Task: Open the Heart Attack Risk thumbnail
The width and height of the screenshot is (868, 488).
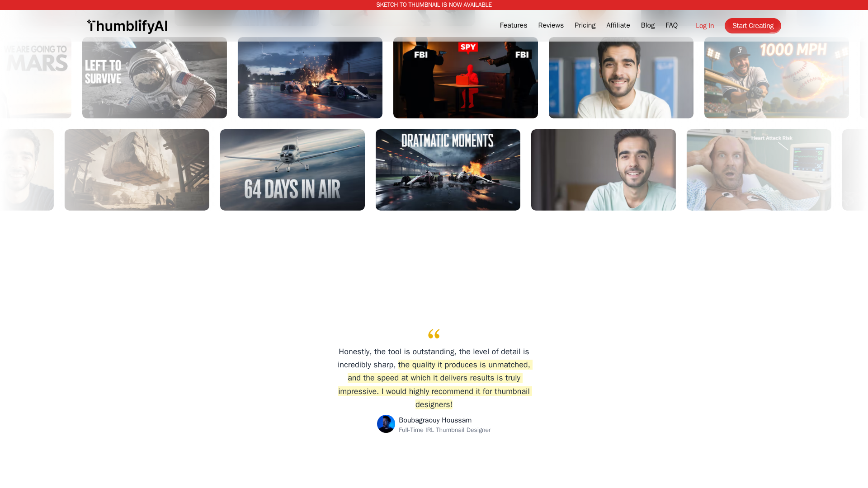Action: pos(759,170)
